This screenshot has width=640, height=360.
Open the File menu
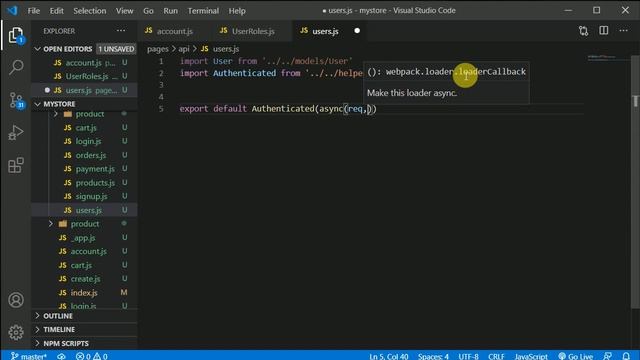pos(34,11)
